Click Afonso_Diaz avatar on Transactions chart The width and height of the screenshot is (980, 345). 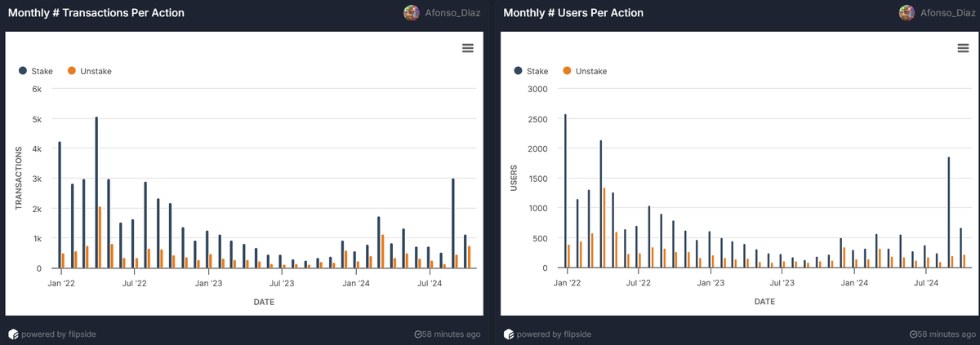pos(412,13)
